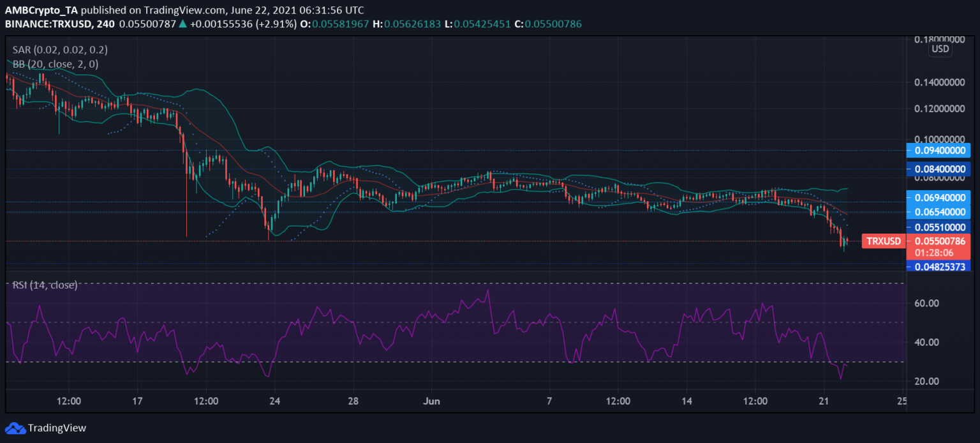Select the RSI (14, close) indicator label

45,285
